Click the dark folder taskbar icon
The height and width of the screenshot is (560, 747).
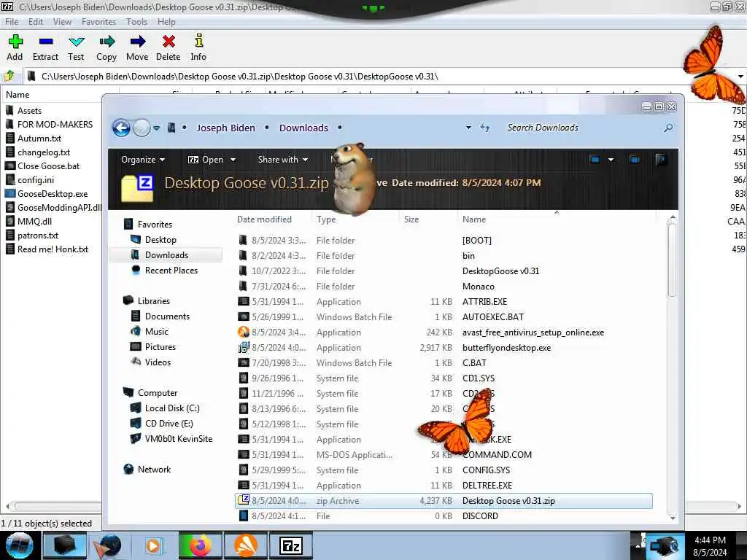65,545
